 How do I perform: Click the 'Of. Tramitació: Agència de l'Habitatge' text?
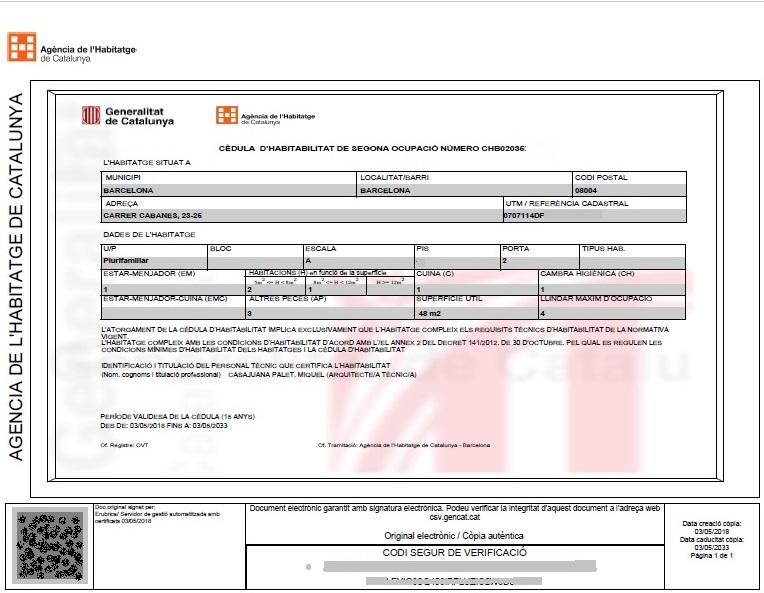tap(404, 445)
